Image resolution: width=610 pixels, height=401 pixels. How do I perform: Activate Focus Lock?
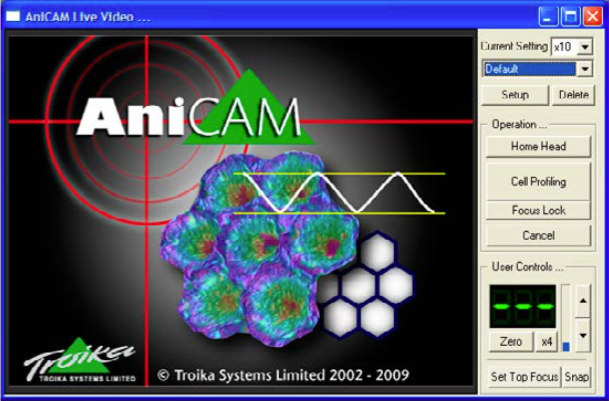click(x=538, y=210)
